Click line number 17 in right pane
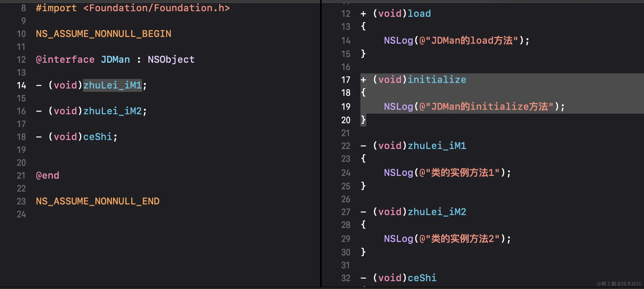644x289 pixels. coord(345,80)
